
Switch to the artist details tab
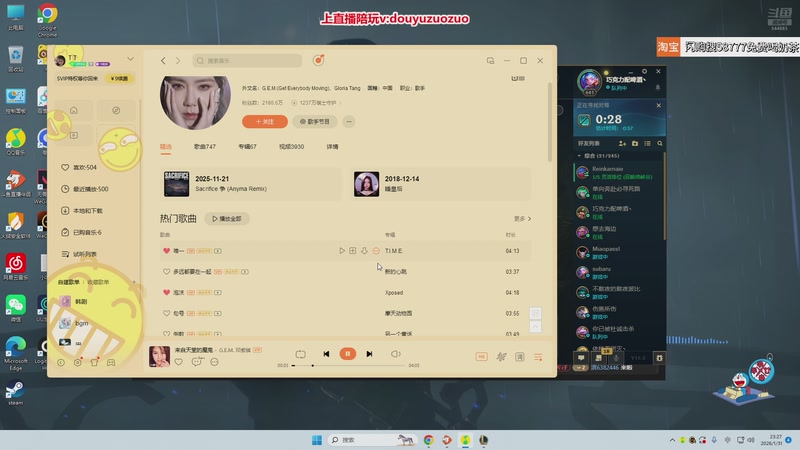click(332, 146)
